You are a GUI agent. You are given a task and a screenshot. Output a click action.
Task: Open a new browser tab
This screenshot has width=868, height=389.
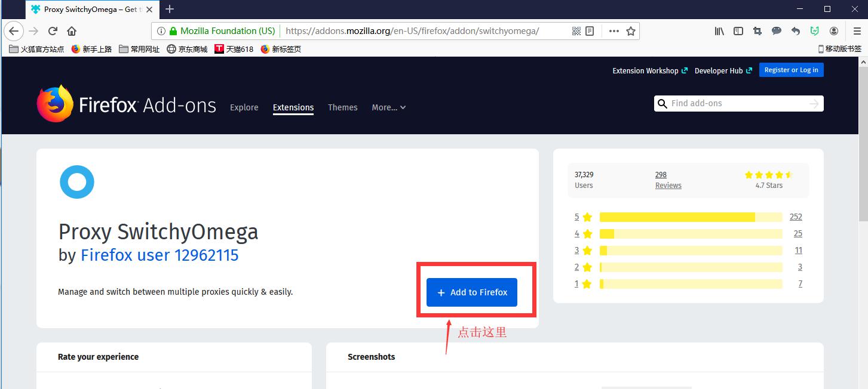click(x=170, y=9)
